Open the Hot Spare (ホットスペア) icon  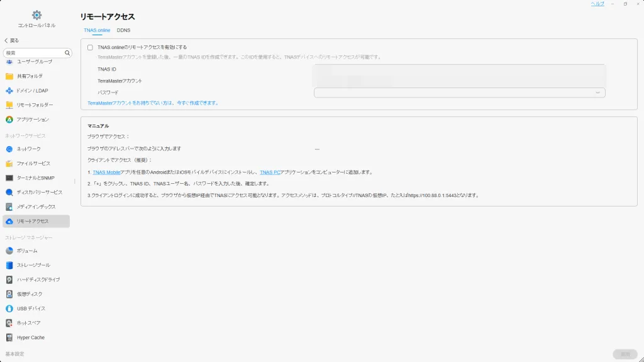(9, 323)
